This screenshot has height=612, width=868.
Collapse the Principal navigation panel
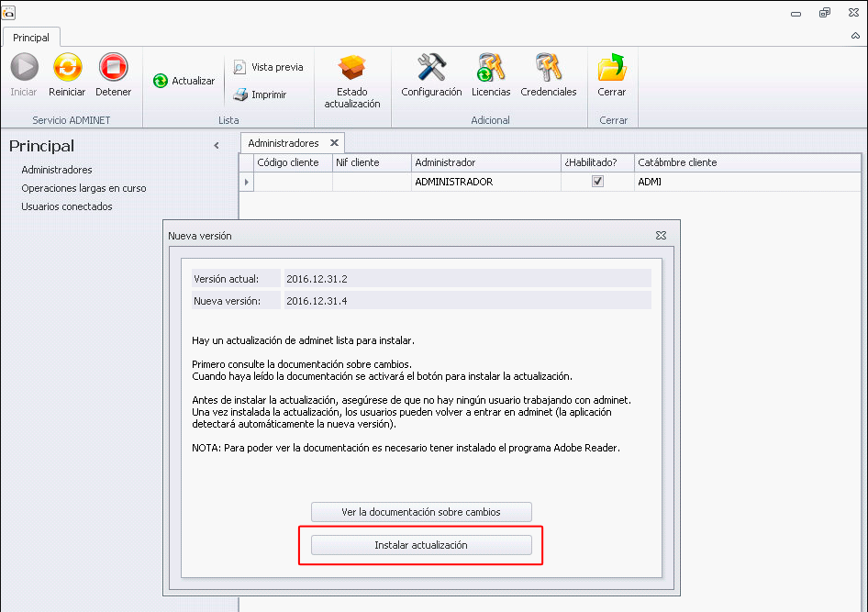(x=217, y=146)
